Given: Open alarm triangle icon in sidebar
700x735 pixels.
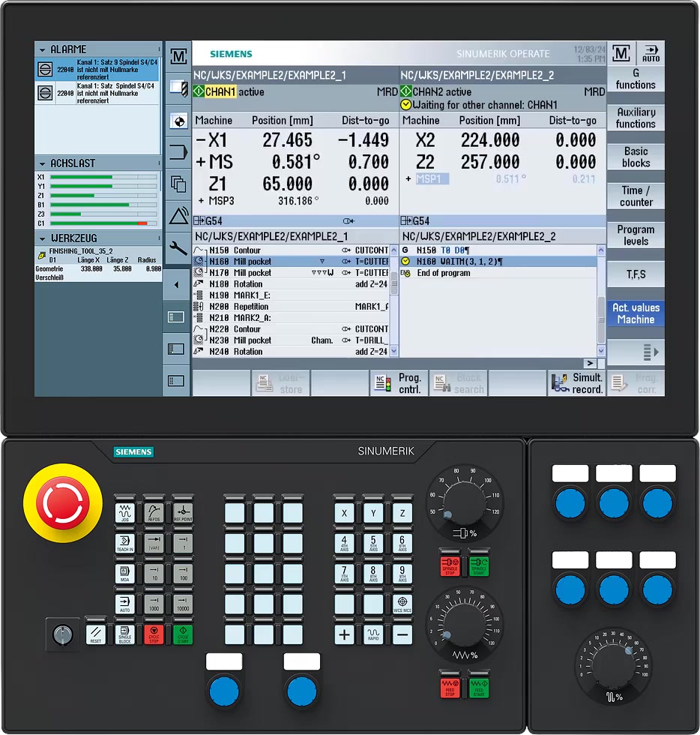Looking at the screenshot, I should click(178, 217).
